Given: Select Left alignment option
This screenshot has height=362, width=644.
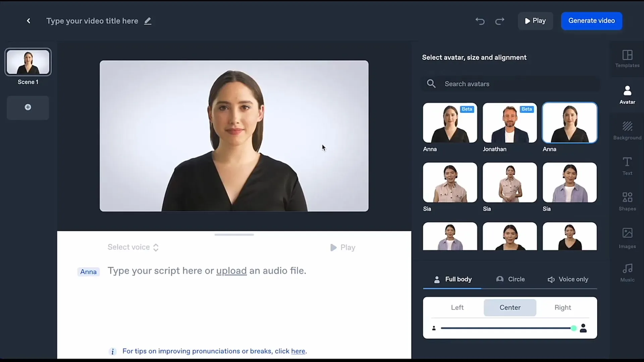Looking at the screenshot, I should tap(458, 307).
